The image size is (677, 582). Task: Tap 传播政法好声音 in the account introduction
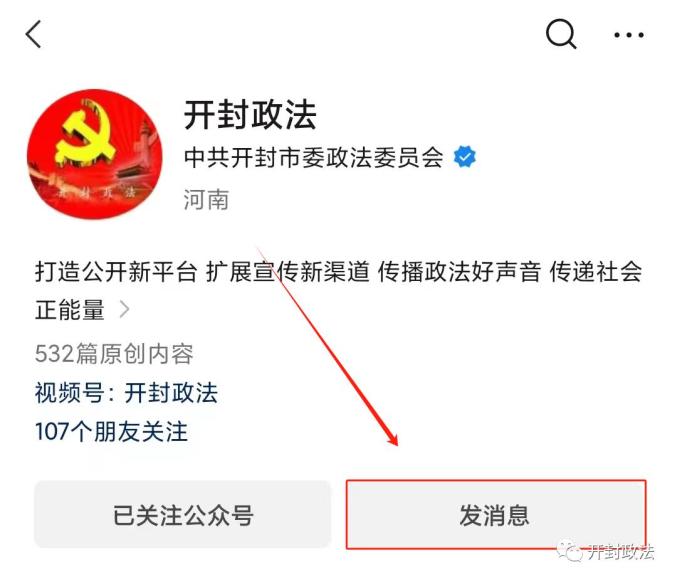pos(459,272)
